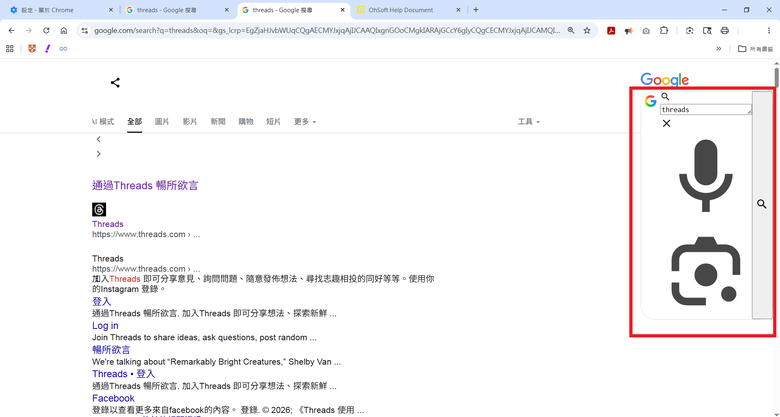Clear the search with the X icon

[667, 123]
